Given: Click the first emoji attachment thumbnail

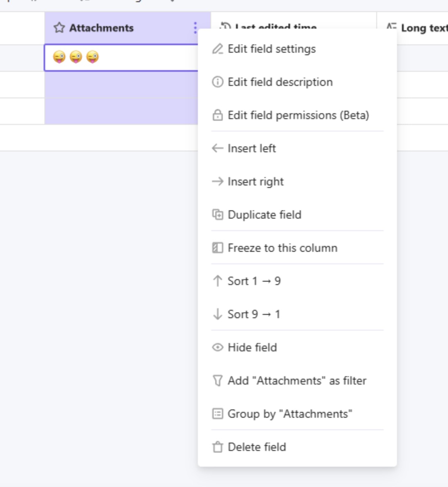Looking at the screenshot, I should 59,57.
